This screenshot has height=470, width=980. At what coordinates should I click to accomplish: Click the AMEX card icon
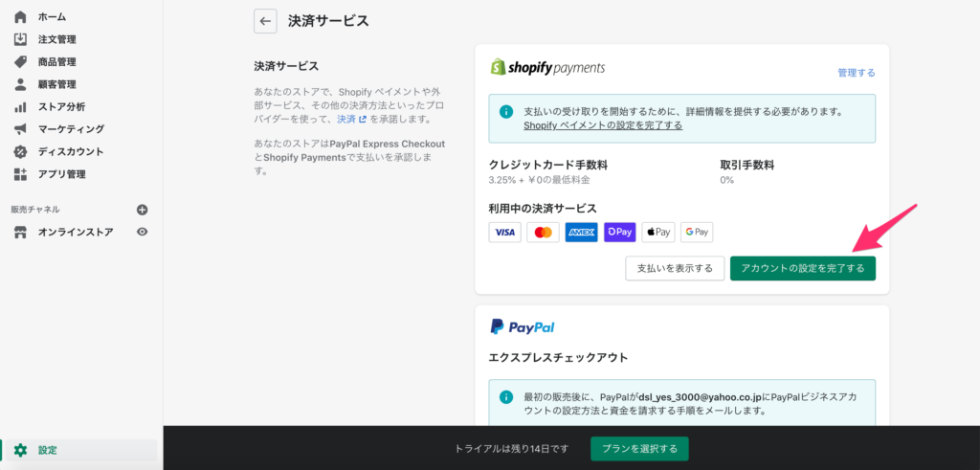pos(581,232)
